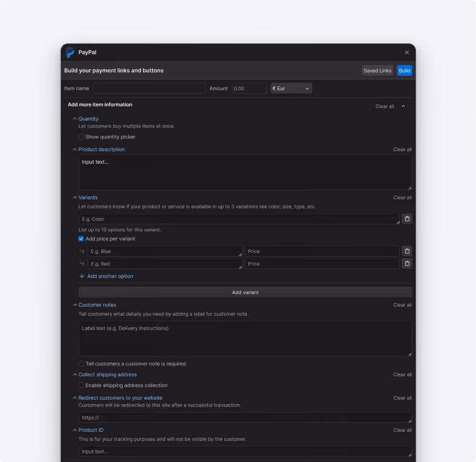Image resolution: width=476 pixels, height=462 pixels.
Task: Check customer note is required box
Action: tap(81, 364)
